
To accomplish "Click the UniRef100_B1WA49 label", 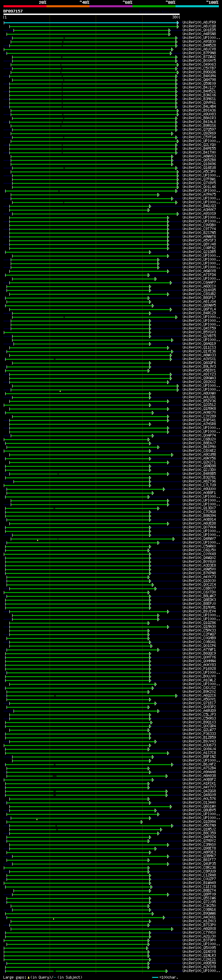I will 199,883.
